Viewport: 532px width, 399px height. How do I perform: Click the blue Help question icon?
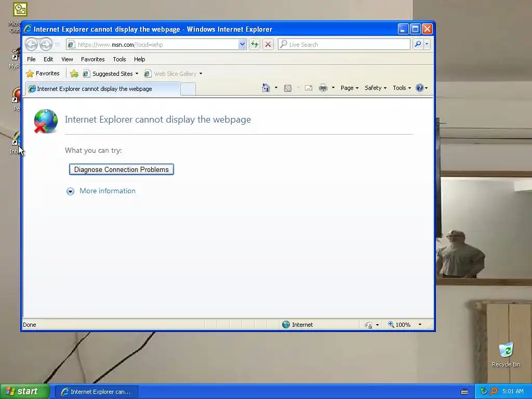click(x=420, y=88)
